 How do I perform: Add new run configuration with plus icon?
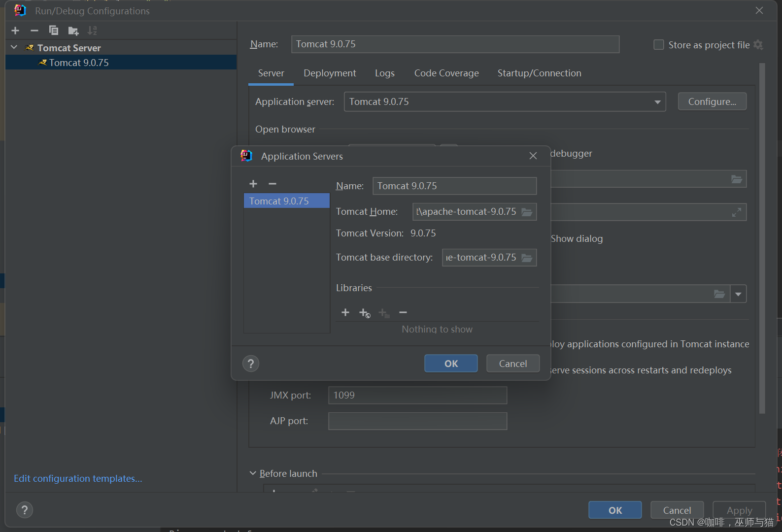click(x=15, y=31)
